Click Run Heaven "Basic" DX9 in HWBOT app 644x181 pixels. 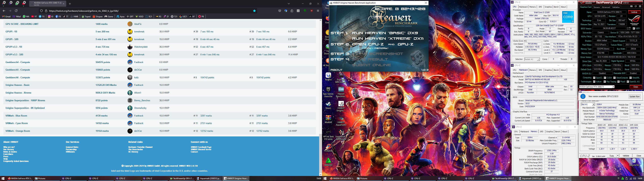point(385,33)
